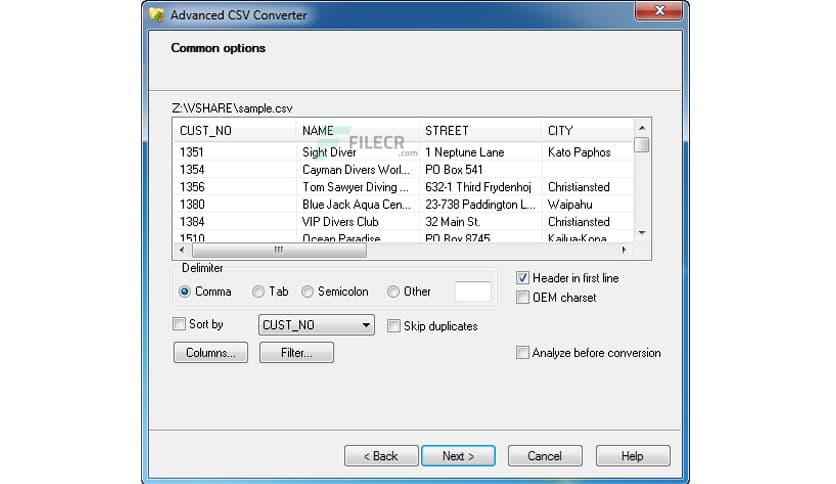Screen dimensions: 836x484
Task: Uncheck Header in first line
Action: pyautogui.click(x=522, y=278)
